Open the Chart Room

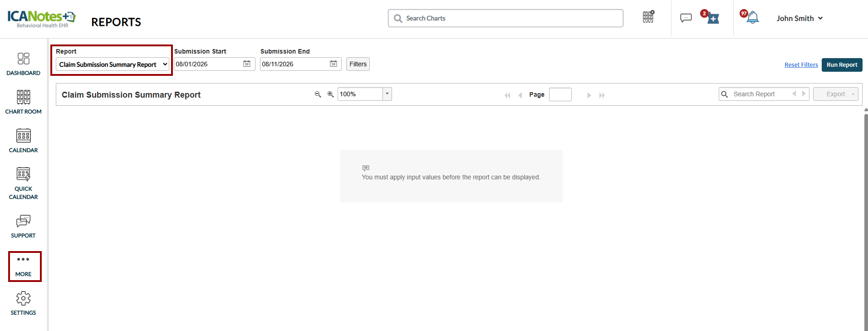[x=23, y=102]
